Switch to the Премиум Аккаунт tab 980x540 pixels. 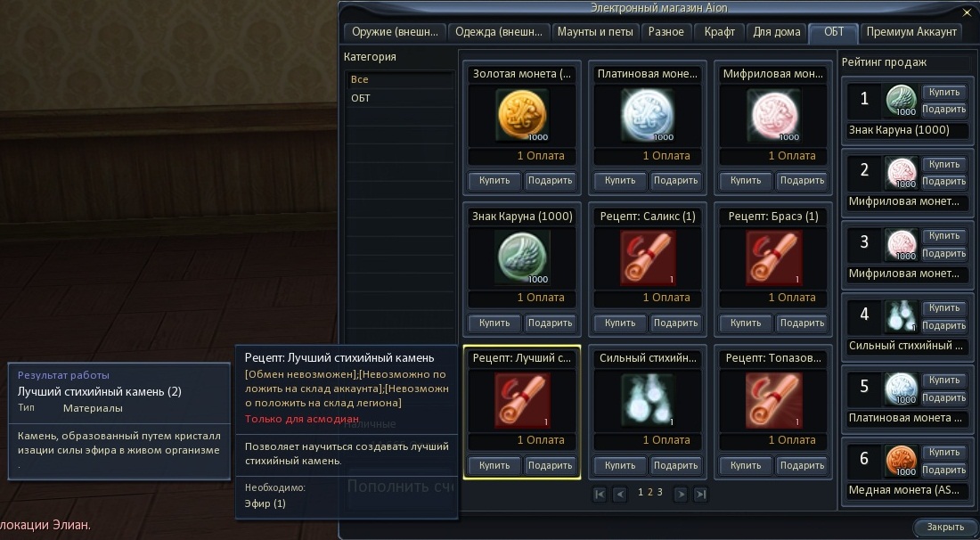[911, 32]
